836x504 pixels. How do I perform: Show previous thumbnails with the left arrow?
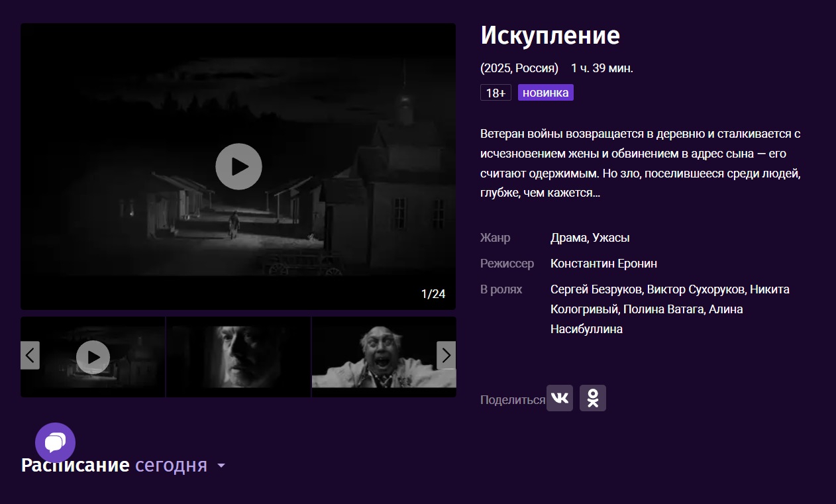pyautogui.click(x=30, y=356)
